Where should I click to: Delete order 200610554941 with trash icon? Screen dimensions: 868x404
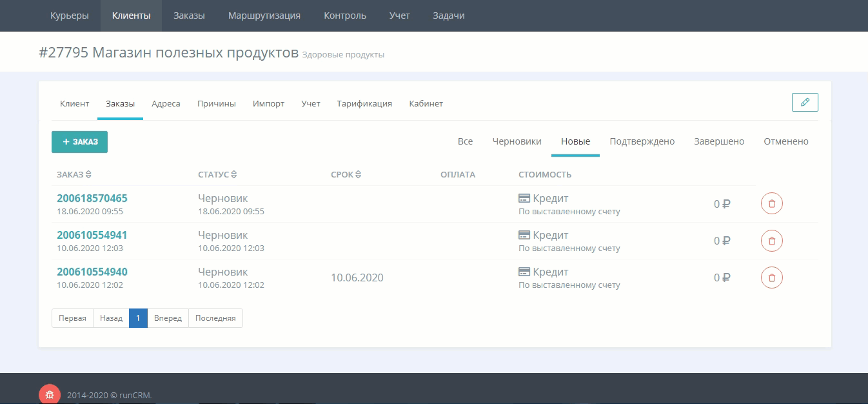[772, 241]
